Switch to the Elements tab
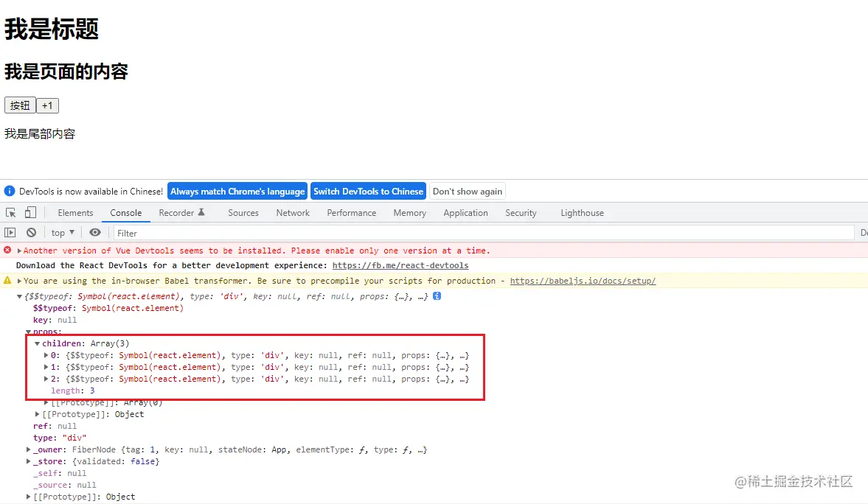868x504 pixels. coord(75,213)
